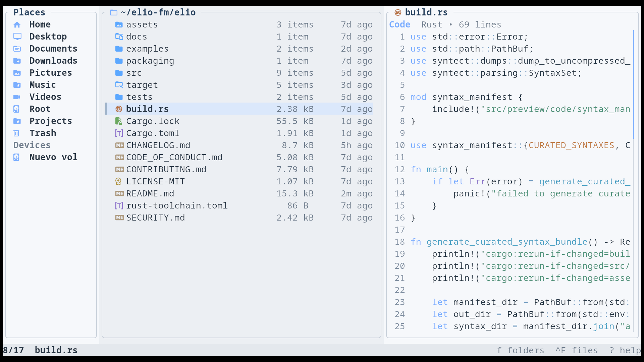Viewport: 644px width, 362px height.
Task: Open Projects from Places
Action: pos(51,121)
